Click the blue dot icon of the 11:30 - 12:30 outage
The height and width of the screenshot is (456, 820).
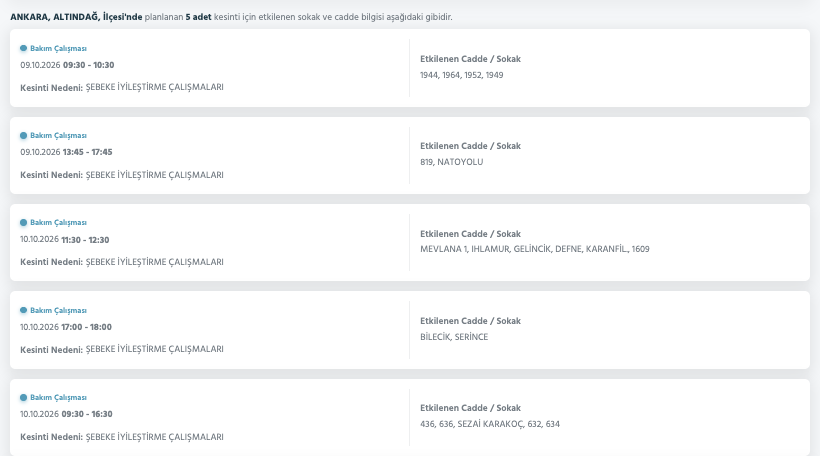click(x=24, y=223)
